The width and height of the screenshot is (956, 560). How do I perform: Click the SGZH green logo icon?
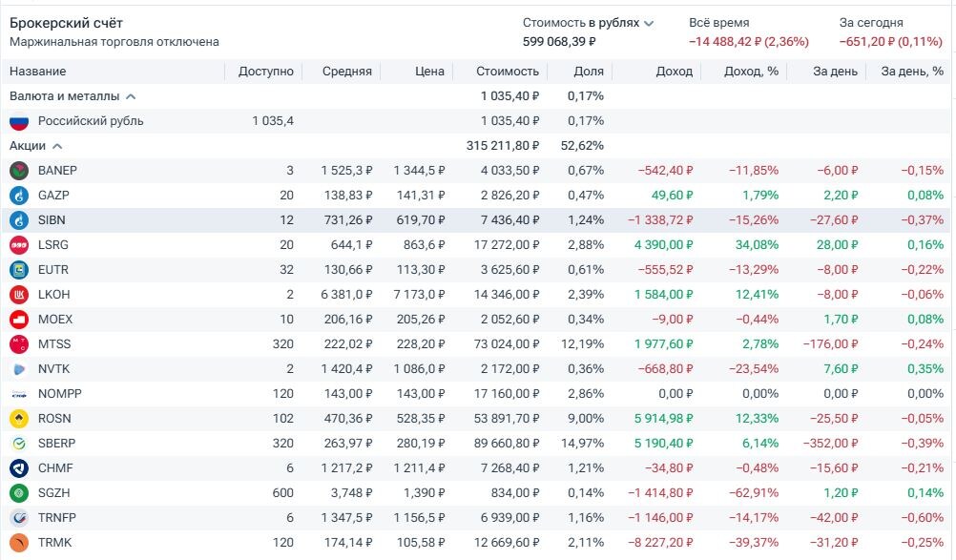(x=19, y=493)
